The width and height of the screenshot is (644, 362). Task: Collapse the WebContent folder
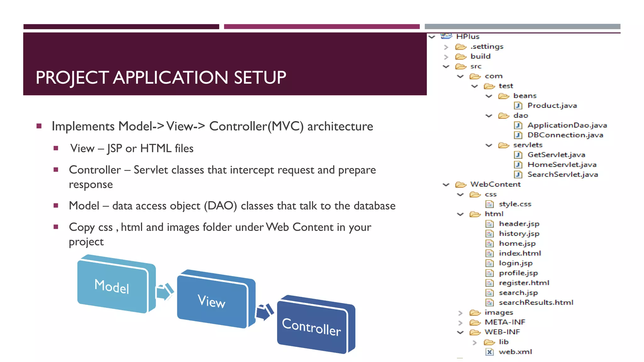pyautogui.click(x=446, y=185)
